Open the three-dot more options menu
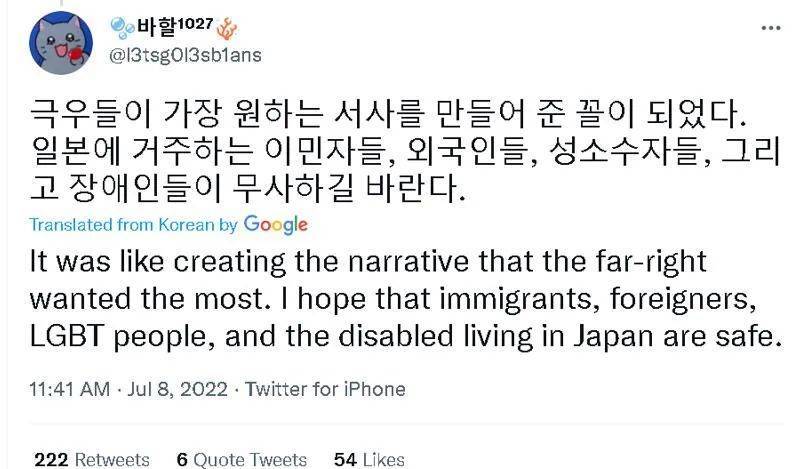 click(770, 27)
